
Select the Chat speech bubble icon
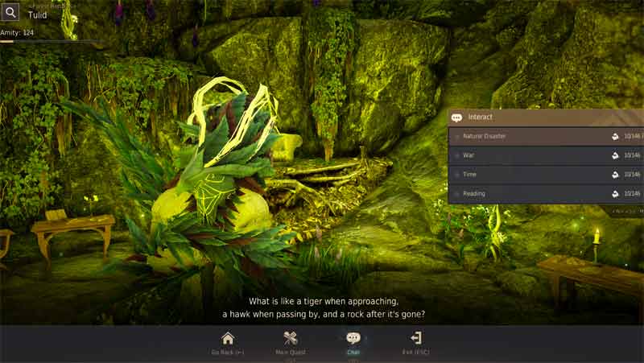click(x=353, y=338)
